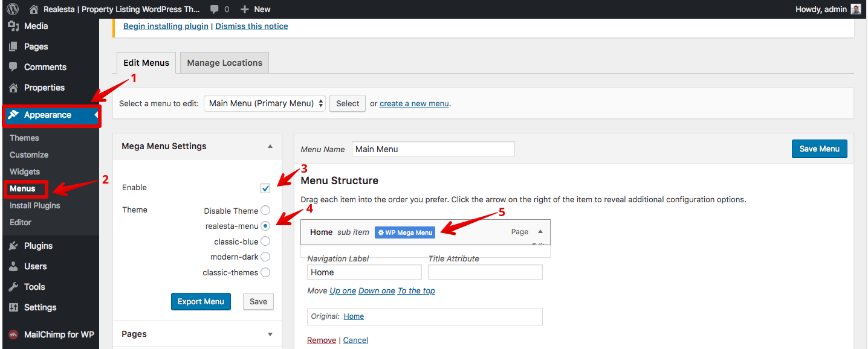Click the New label in admin bar
Screen dimensions: 868x349
(262, 9)
